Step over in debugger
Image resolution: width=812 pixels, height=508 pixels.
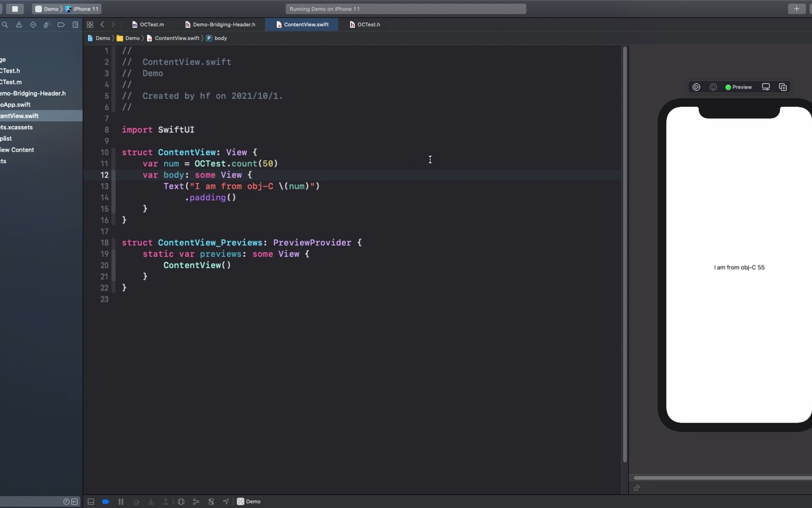136,502
